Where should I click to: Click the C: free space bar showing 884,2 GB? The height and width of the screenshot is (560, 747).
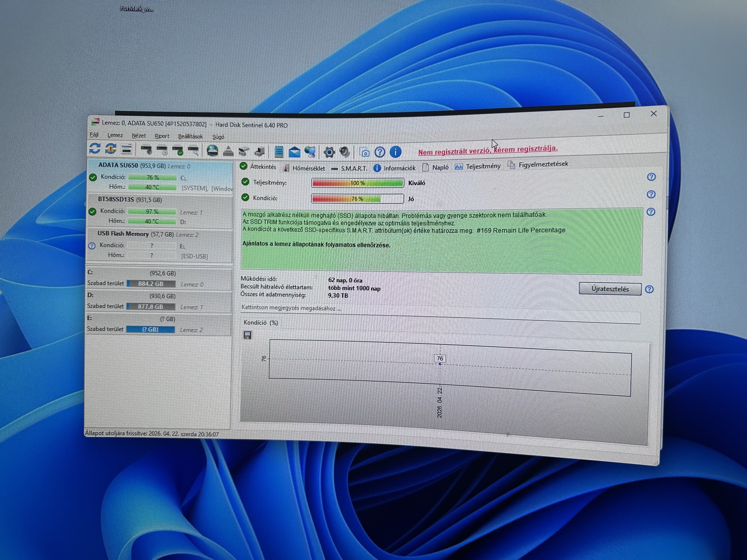(x=151, y=284)
